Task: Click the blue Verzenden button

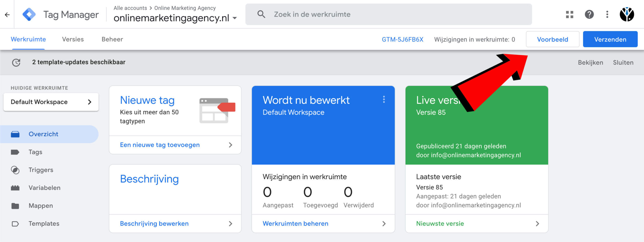Action: click(x=610, y=39)
